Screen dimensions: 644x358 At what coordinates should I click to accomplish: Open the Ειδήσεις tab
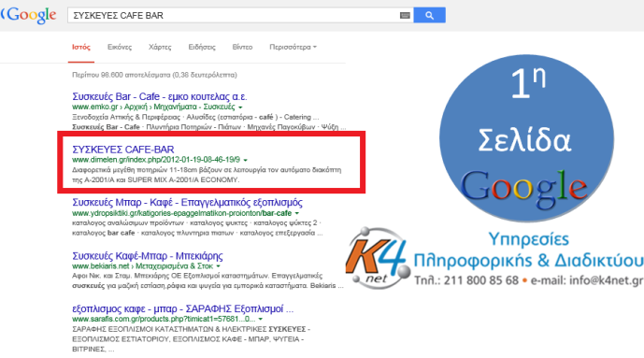click(202, 48)
